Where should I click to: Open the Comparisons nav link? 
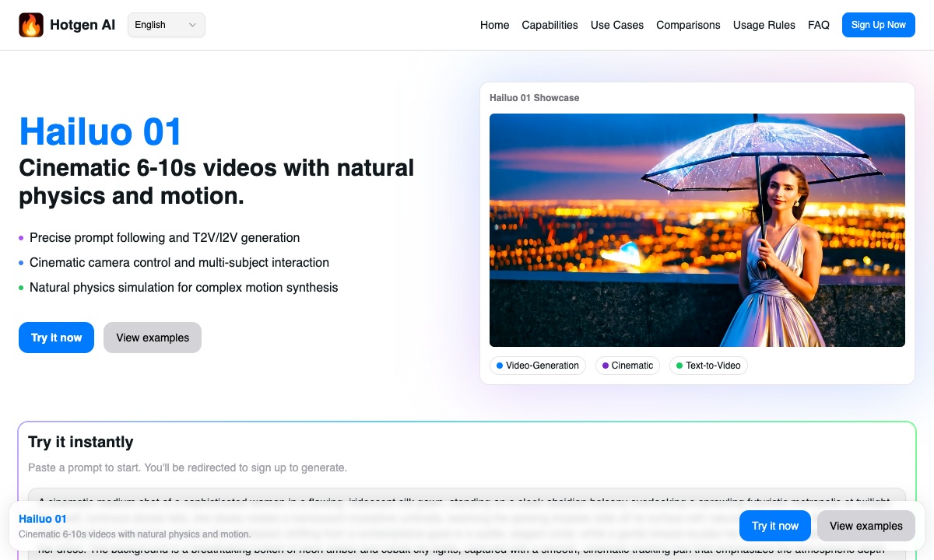688,25
